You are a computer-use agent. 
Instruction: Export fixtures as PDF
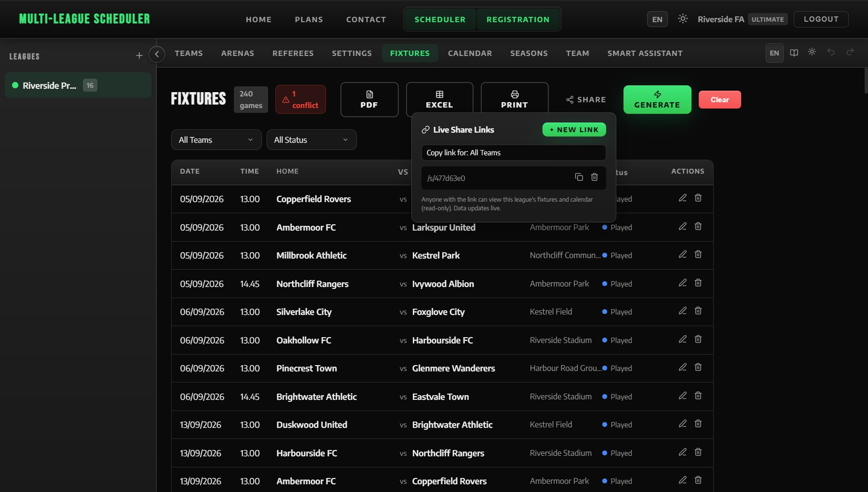pos(369,99)
